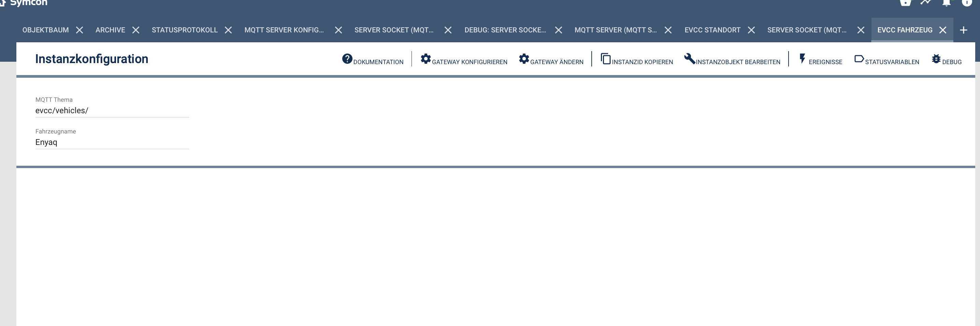
Task: Switch to the Objektbaum tab
Action: (x=46, y=30)
